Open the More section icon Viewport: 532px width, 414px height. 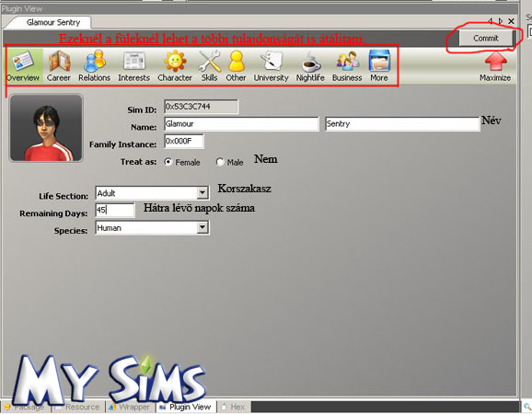379,61
